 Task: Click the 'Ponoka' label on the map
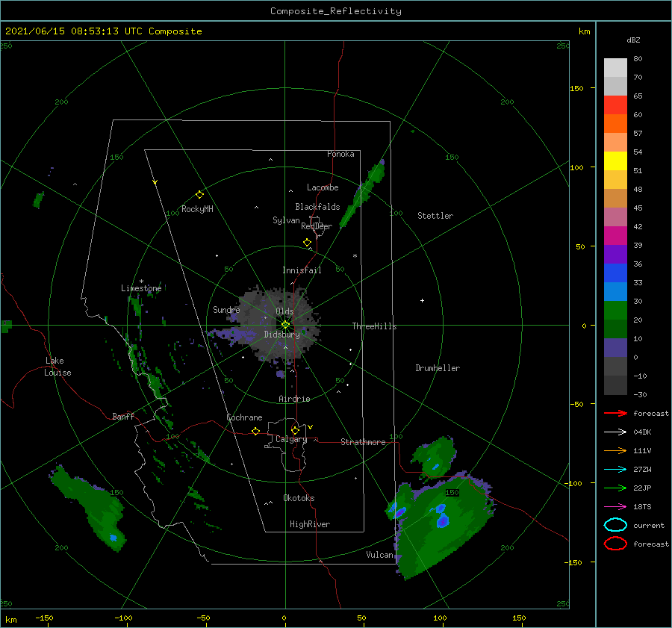click(340, 154)
